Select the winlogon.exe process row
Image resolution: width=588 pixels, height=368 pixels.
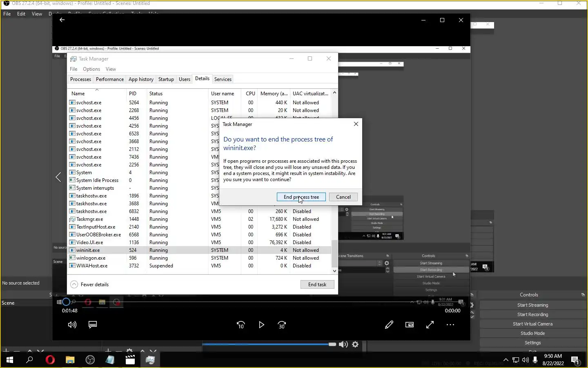coord(200,258)
